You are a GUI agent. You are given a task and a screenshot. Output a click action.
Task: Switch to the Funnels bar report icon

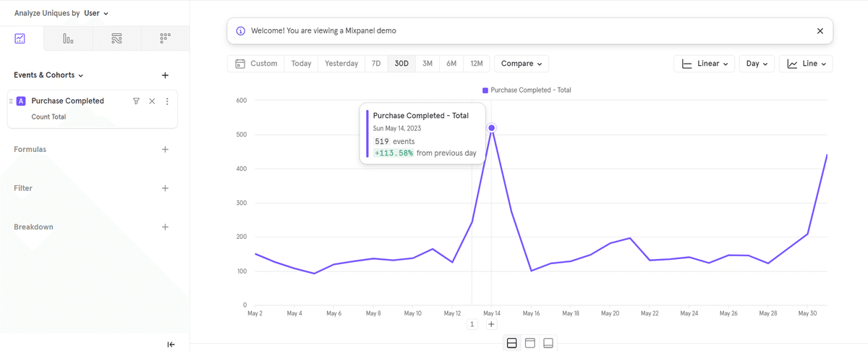[68, 38]
